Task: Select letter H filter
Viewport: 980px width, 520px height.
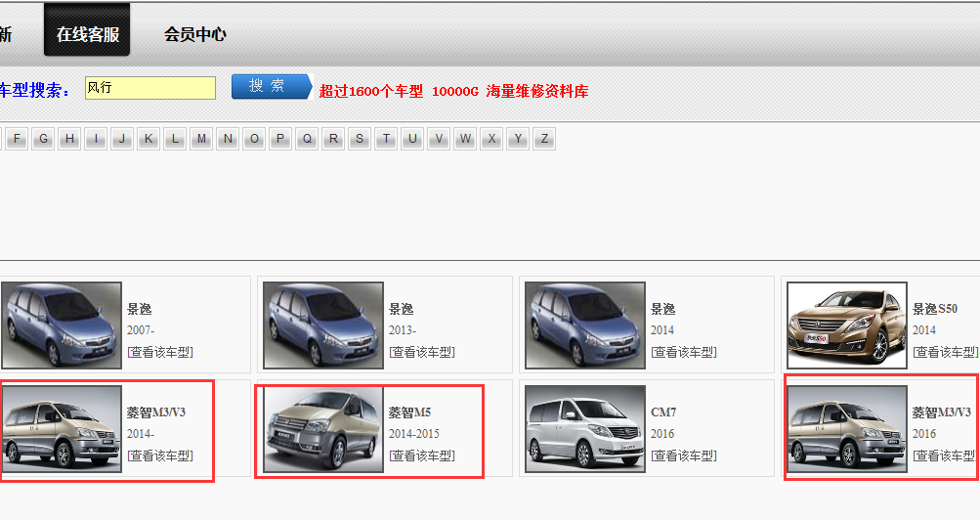Action: point(69,139)
